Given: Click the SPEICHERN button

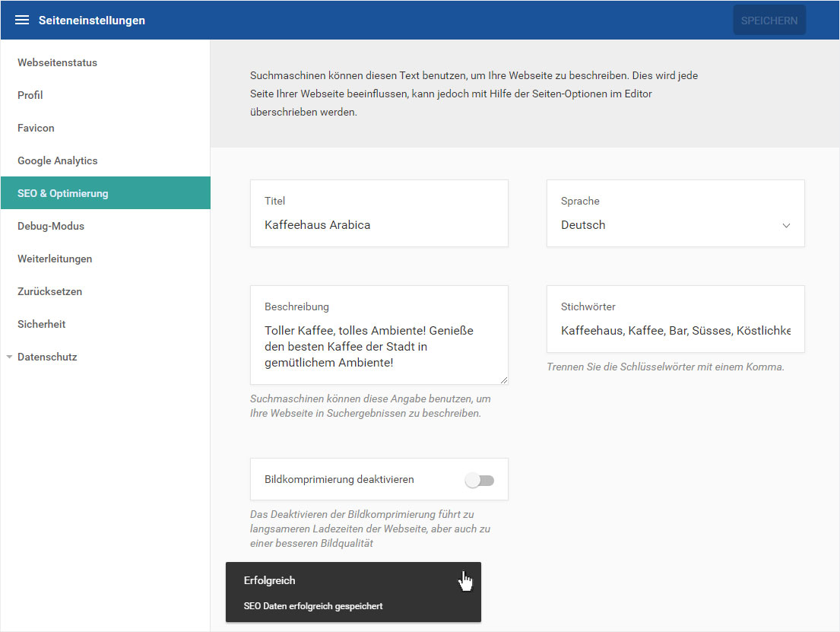Looking at the screenshot, I should pyautogui.click(x=769, y=21).
